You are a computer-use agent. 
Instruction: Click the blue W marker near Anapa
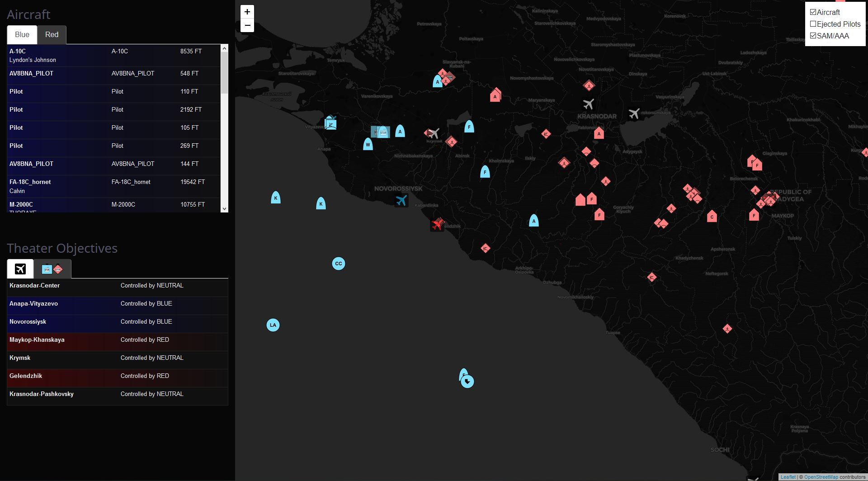click(368, 145)
